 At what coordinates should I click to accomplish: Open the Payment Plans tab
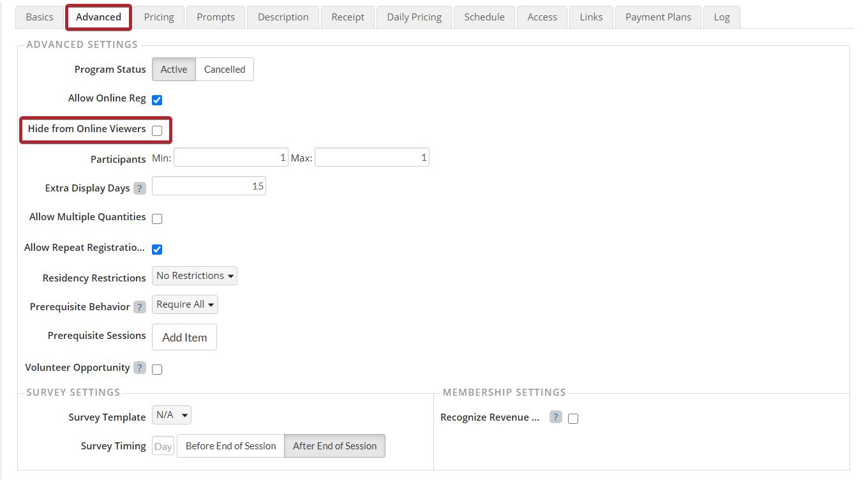(658, 17)
